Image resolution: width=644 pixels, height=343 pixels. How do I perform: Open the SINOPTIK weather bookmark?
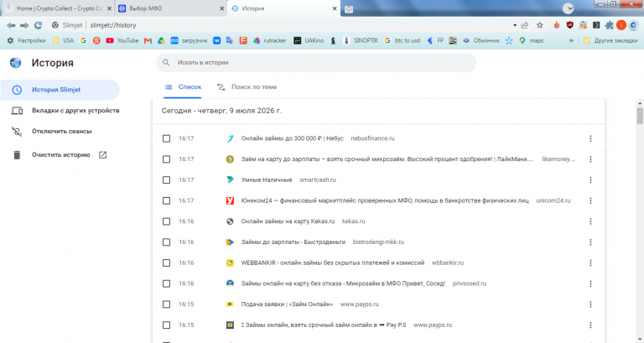(x=361, y=40)
